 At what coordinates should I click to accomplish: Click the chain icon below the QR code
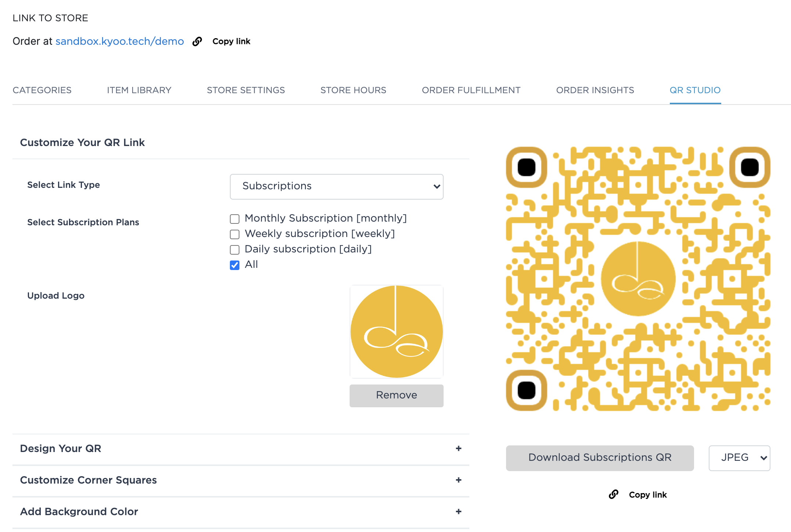click(x=613, y=494)
